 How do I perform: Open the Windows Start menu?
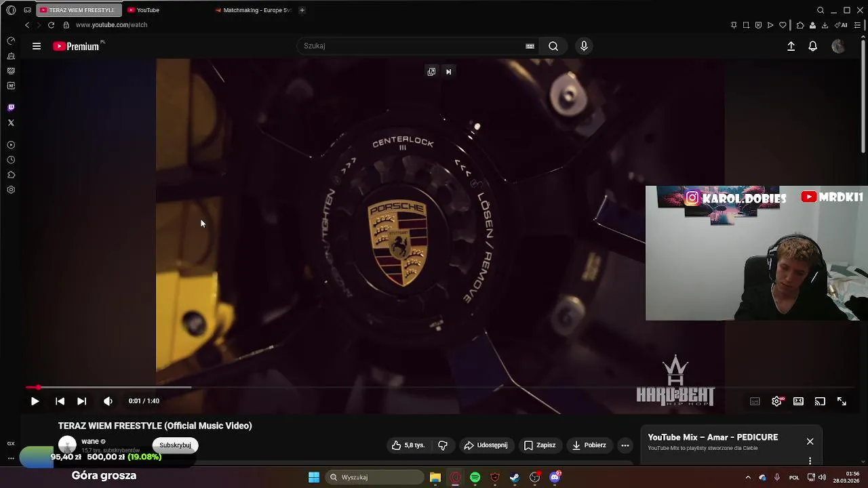tap(314, 477)
